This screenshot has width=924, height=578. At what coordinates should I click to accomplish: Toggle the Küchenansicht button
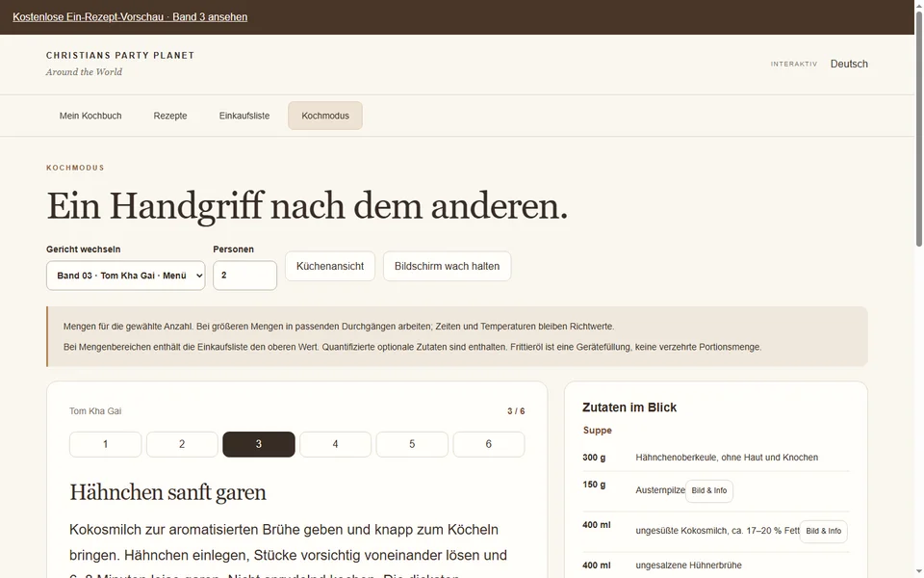(x=330, y=266)
